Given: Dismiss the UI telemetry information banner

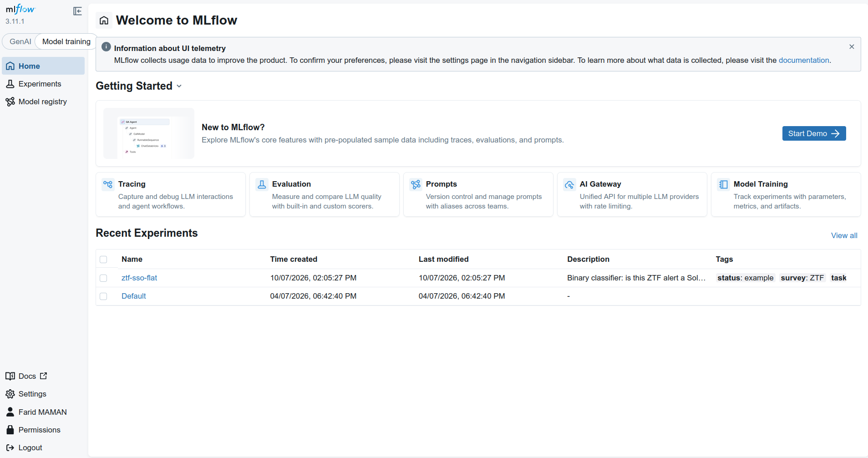Looking at the screenshot, I should click(x=852, y=47).
